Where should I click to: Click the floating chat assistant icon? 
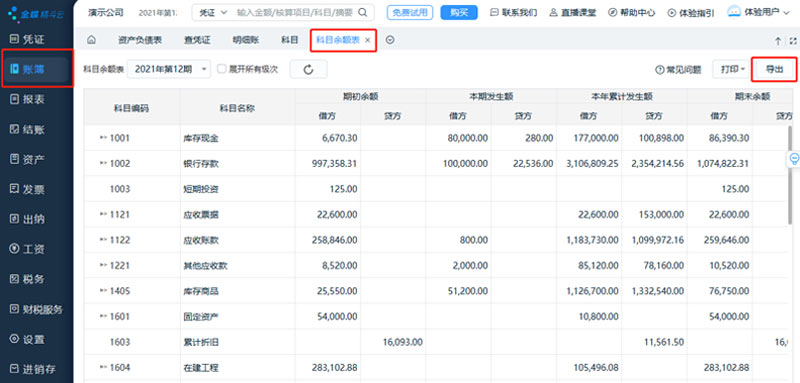tap(794, 159)
